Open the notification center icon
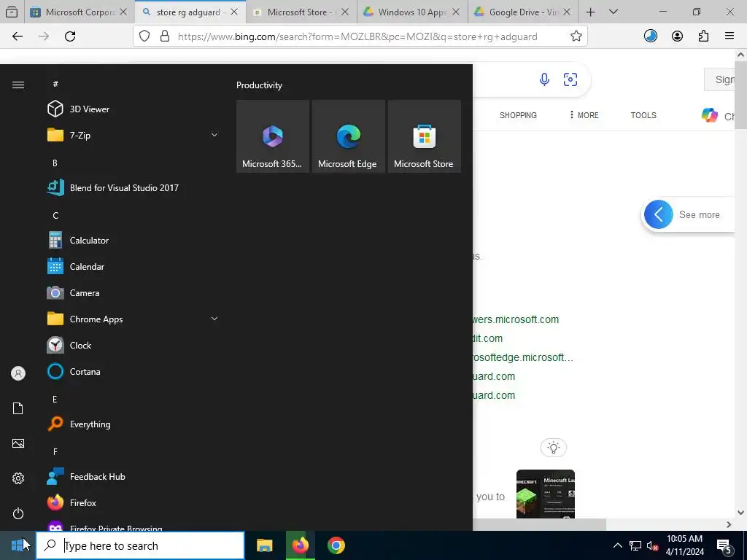The width and height of the screenshot is (747, 560). point(724,545)
